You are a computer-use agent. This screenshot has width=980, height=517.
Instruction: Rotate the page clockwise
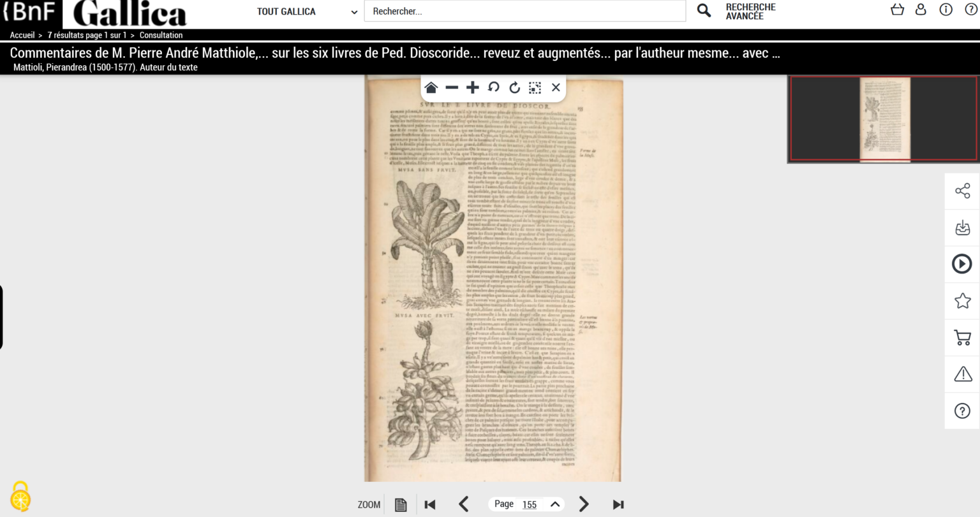coord(514,87)
